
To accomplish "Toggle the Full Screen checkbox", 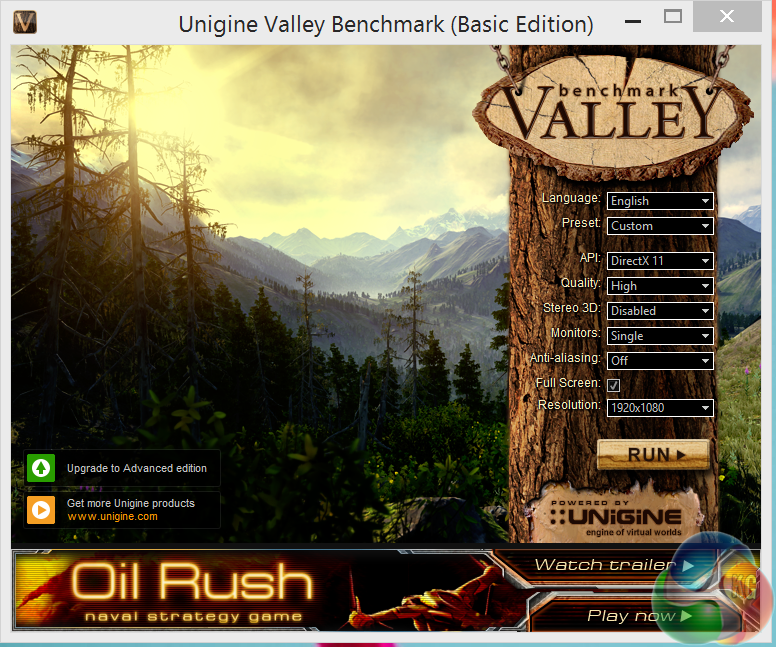I will tap(614, 385).
